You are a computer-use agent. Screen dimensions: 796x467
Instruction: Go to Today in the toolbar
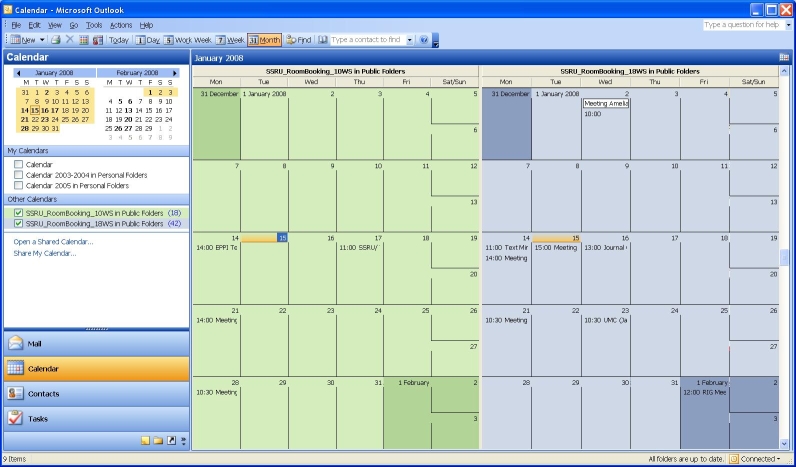point(119,40)
